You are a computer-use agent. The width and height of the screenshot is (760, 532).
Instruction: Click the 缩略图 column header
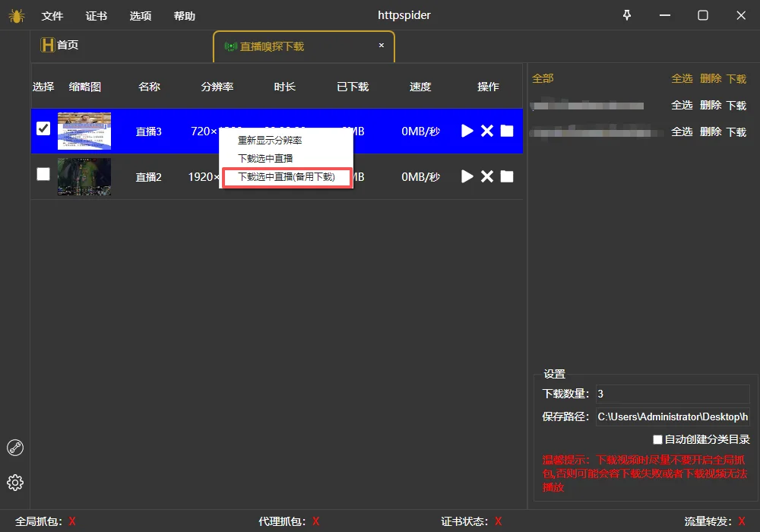click(85, 87)
